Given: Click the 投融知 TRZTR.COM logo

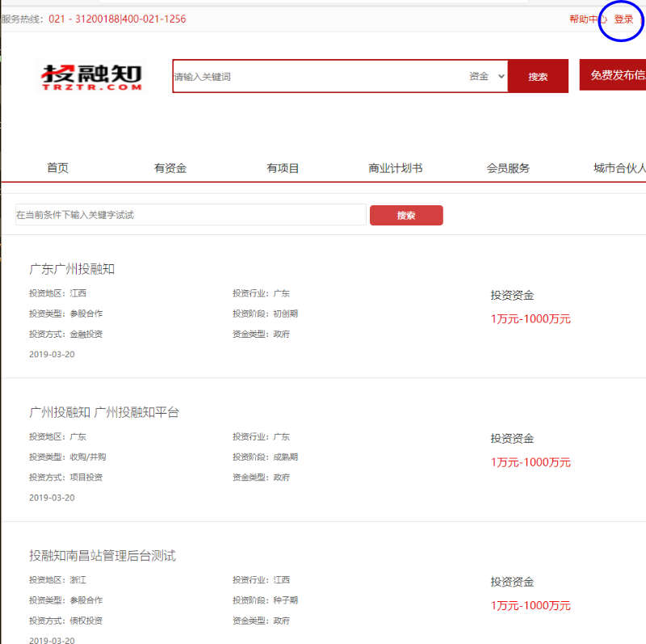Looking at the screenshot, I should (91, 77).
